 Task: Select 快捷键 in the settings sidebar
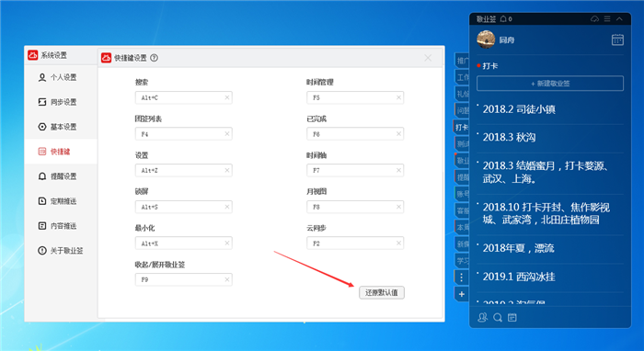[x=61, y=152]
